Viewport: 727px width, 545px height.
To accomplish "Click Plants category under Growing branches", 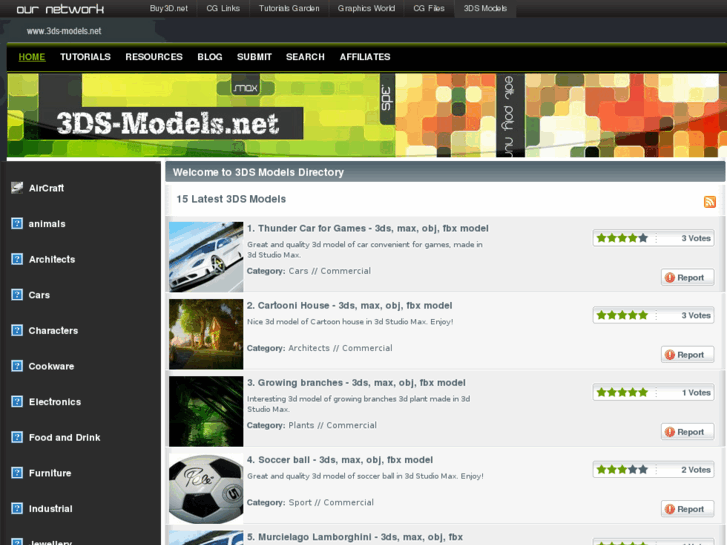I will tap(301, 425).
